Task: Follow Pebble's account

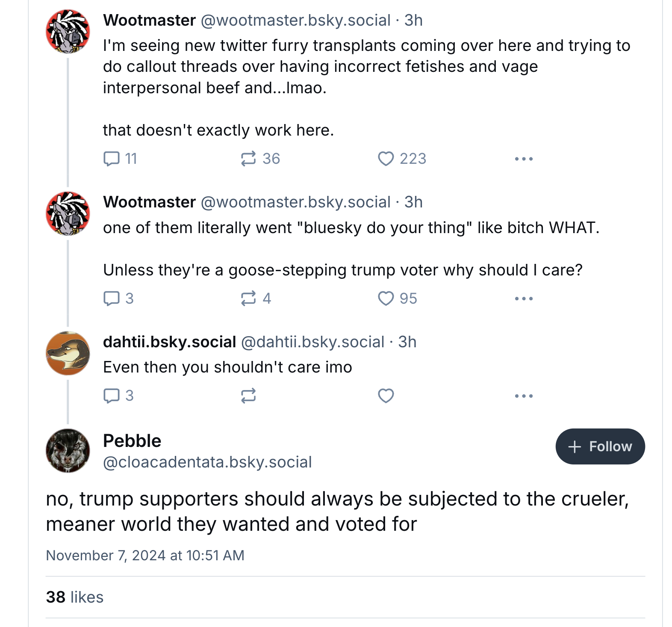Action: (600, 447)
